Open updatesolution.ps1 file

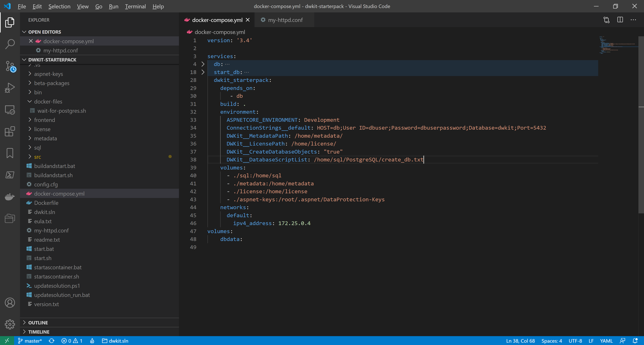coord(99,286)
